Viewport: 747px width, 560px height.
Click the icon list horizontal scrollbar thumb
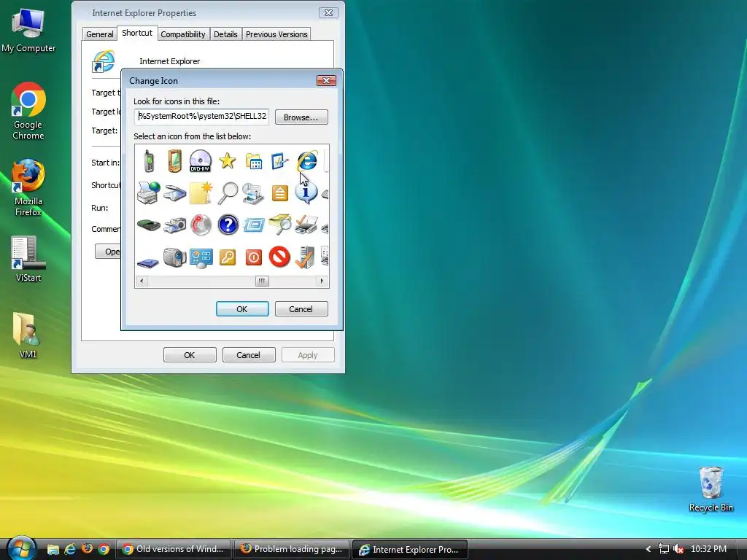[x=262, y=281]
